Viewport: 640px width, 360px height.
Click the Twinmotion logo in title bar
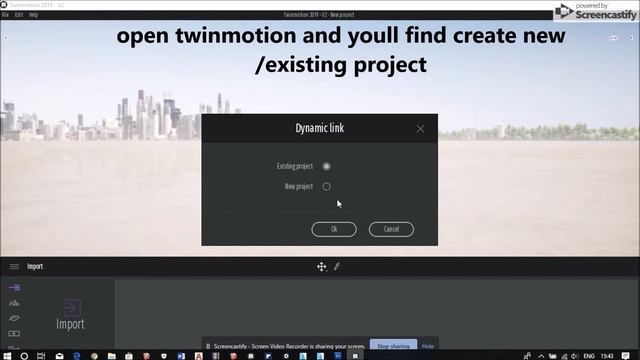[4, 4]
